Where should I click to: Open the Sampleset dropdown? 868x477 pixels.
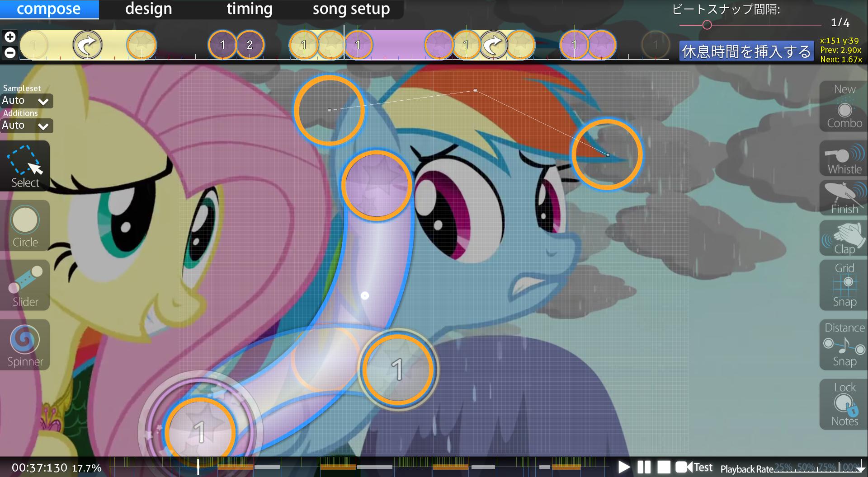pyautogui.click(x=27, y=101)
